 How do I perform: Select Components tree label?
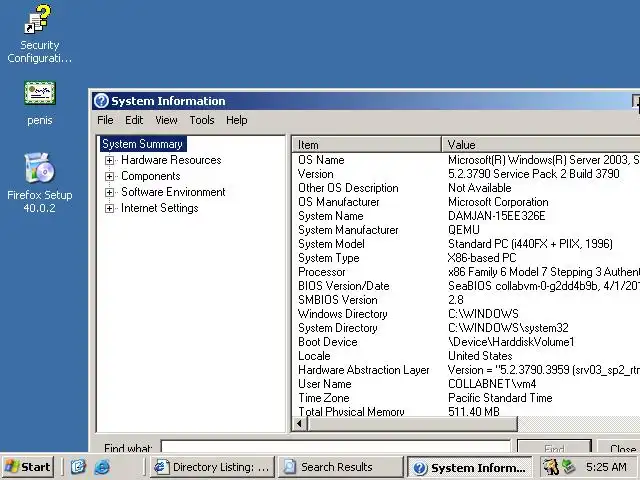tap(151, 176)
